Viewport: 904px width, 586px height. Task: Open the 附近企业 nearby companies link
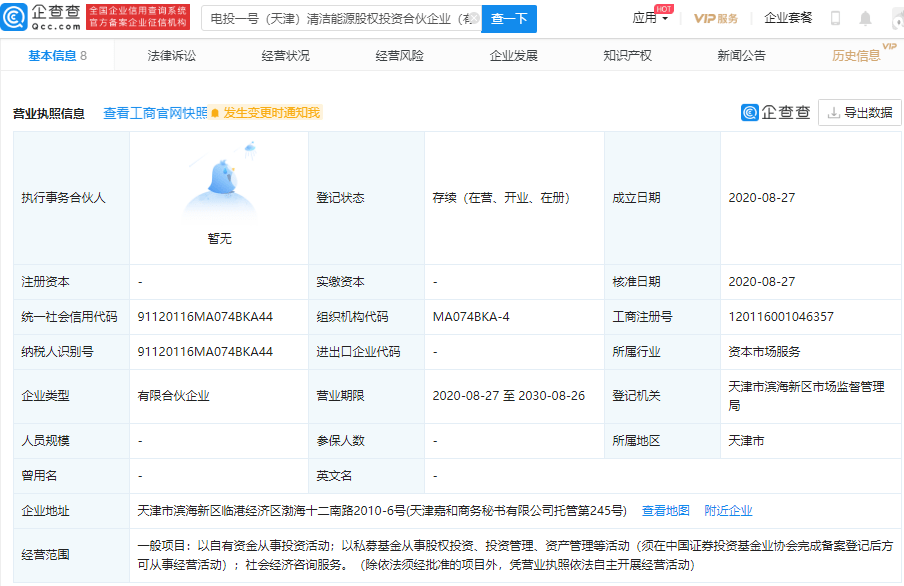[729, 510]
